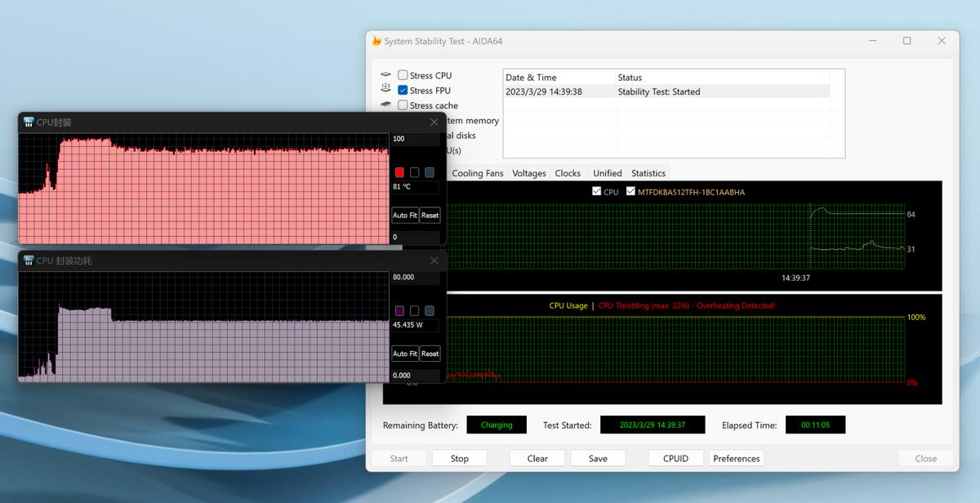Click the Stress cache chip icon
The image size is (980, 503).
385,105
